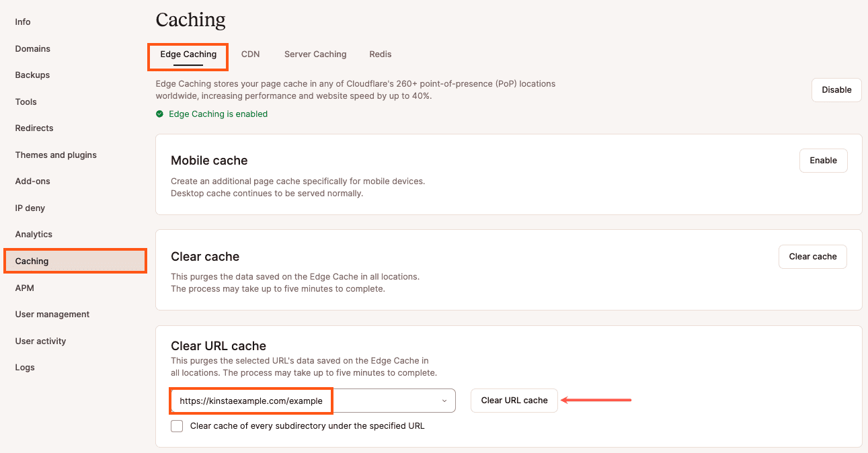Image resolution: width=868 pixels, height=453 pixels.
Task: Select the Edge Caching tab
Action: [188, 54]
